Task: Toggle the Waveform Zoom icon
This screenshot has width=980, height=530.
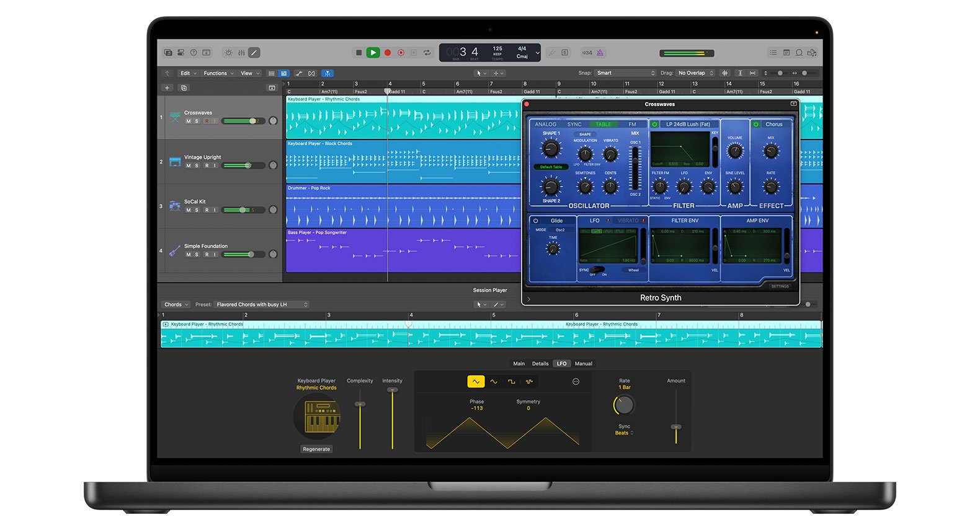Action: [x=725, y=73]
